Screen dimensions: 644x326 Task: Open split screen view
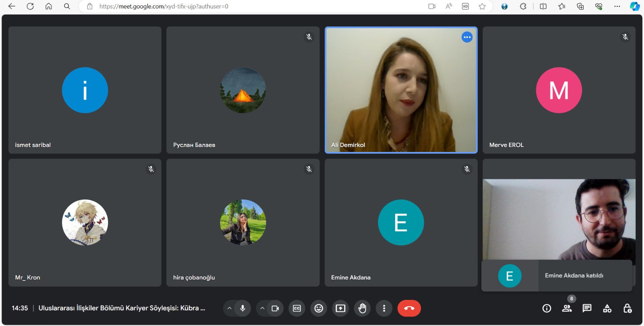(x=543, y=6)
